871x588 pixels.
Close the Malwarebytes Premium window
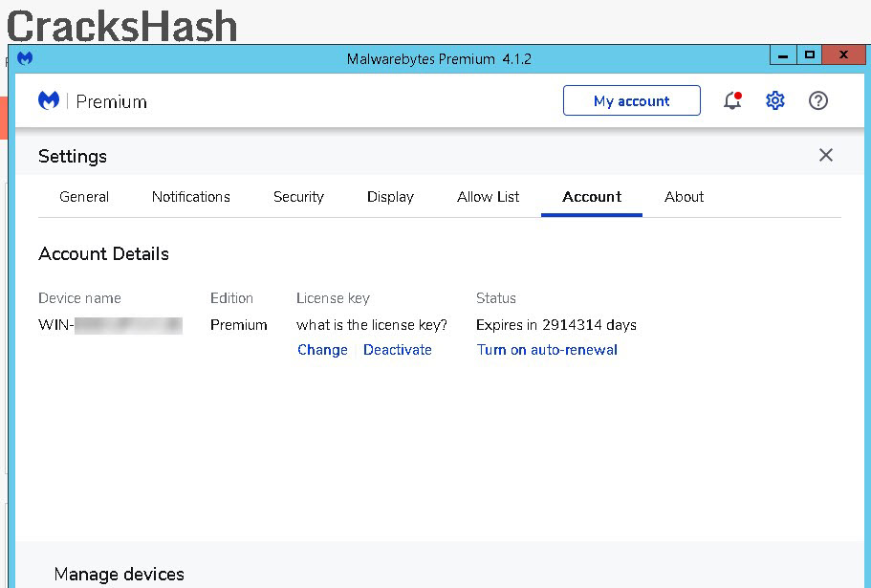(x=844, y=54)
